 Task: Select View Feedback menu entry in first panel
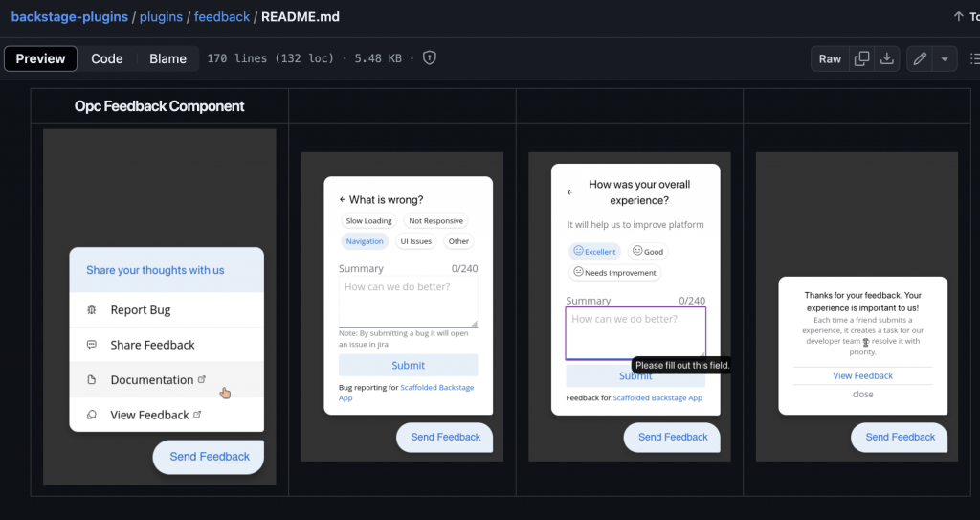[x=167, y=415]
